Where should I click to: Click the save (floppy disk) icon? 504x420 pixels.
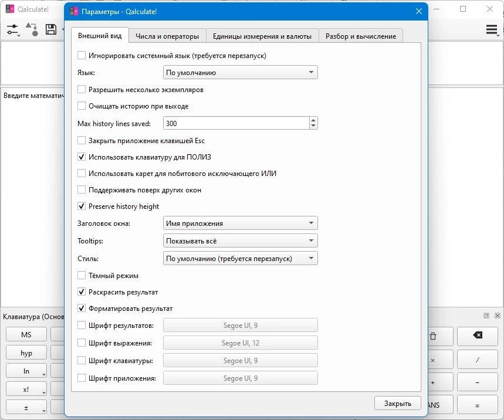[51, 29]
